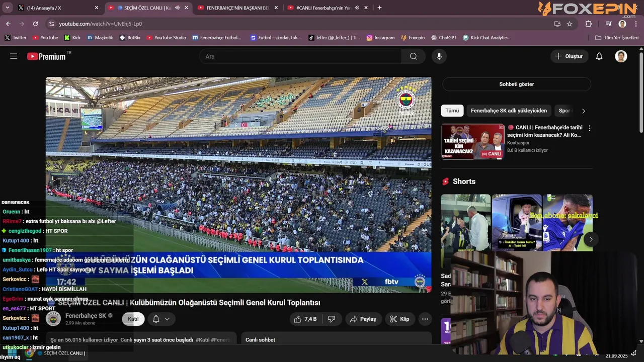Open the YouTube account avatar menu
Screen dimensions: 644x362
tap(621, 56)
